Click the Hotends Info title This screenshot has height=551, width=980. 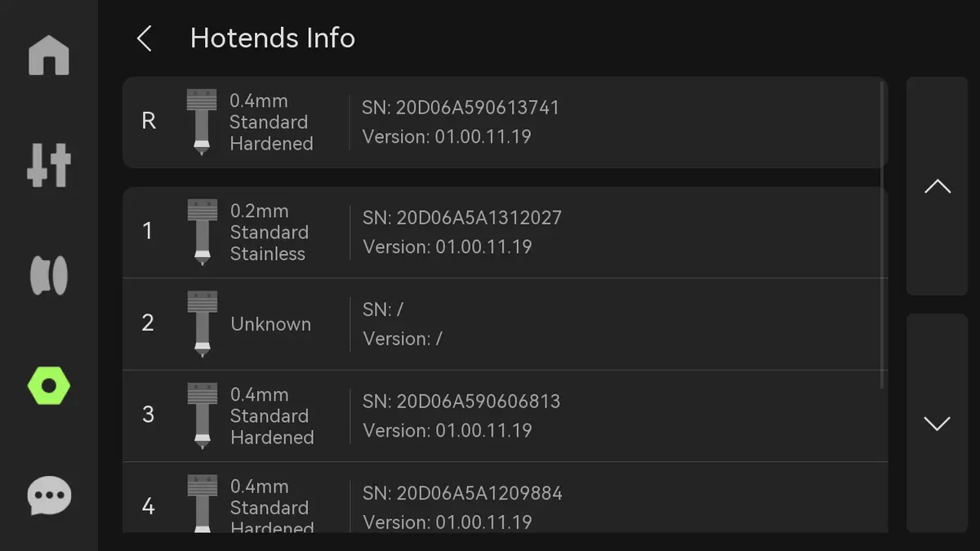coord(273,38)
